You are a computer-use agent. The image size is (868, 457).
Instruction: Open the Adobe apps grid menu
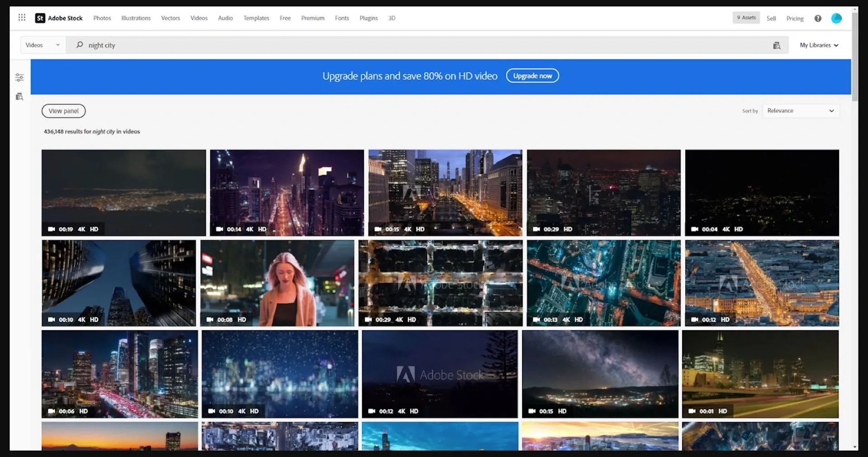click(x=22, y=17)
